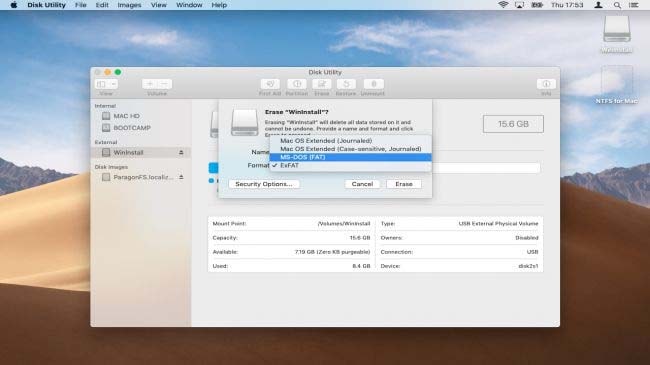The image size is (650, 365).
Task: Click the Device value disk2s1
Action: [528, 266]
